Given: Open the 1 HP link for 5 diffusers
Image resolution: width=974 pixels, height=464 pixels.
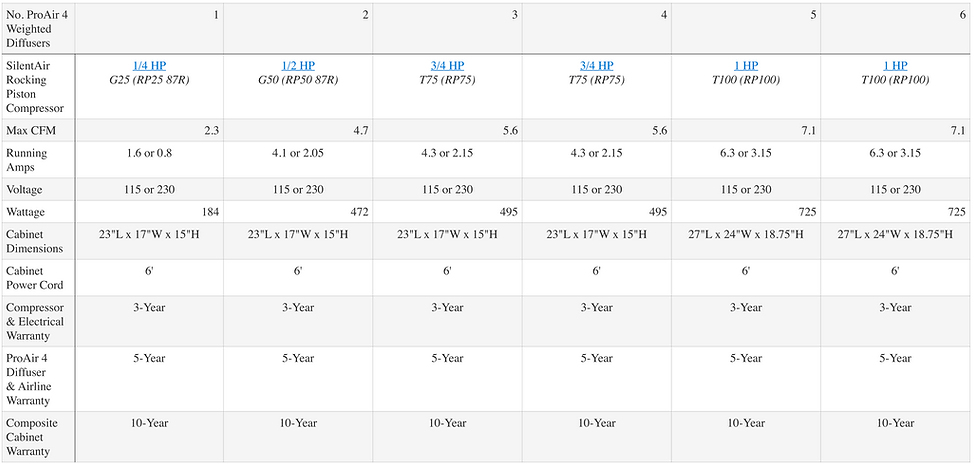Looking at the screenshot, I should pos(746,65).
